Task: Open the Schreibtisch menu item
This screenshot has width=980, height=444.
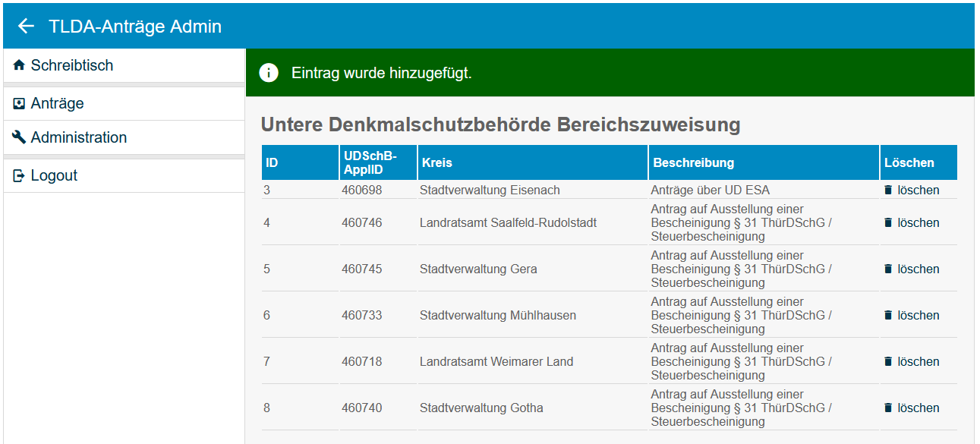Action: 72,66
